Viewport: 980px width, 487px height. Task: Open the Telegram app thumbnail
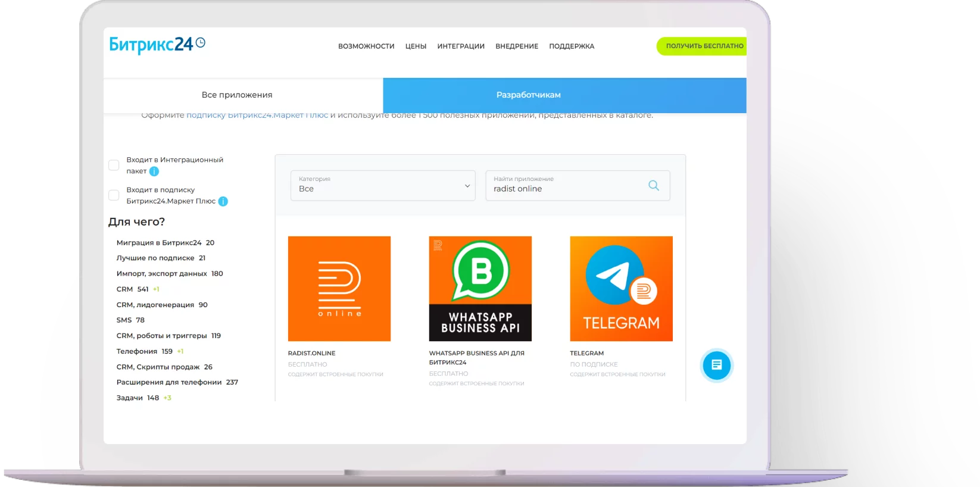[x=621, y=289]
